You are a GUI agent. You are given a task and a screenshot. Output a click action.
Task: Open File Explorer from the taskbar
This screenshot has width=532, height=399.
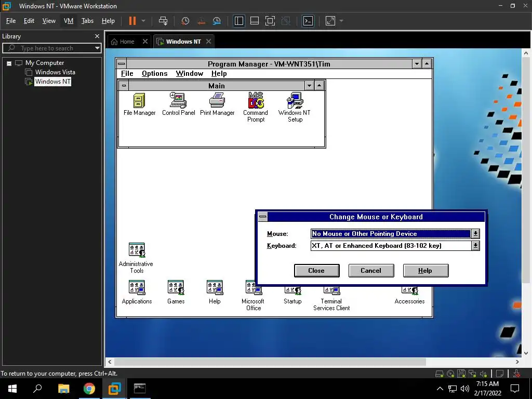(63, 389)
